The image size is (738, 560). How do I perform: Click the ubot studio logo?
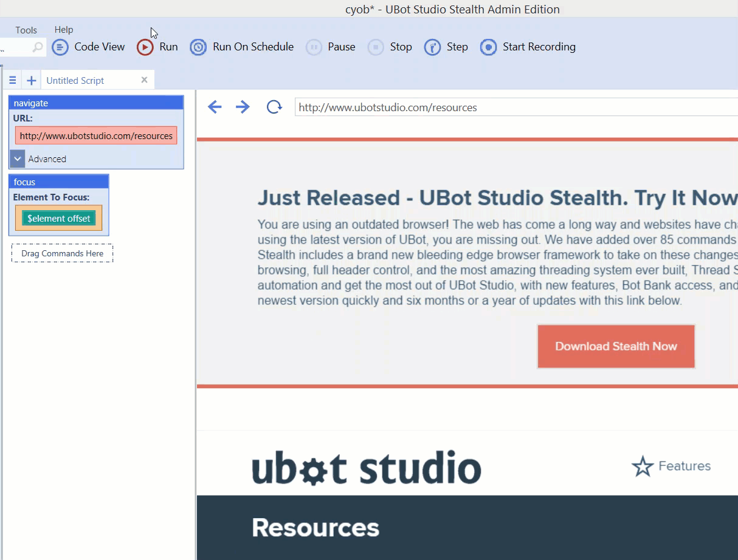(x=367, y=468)
